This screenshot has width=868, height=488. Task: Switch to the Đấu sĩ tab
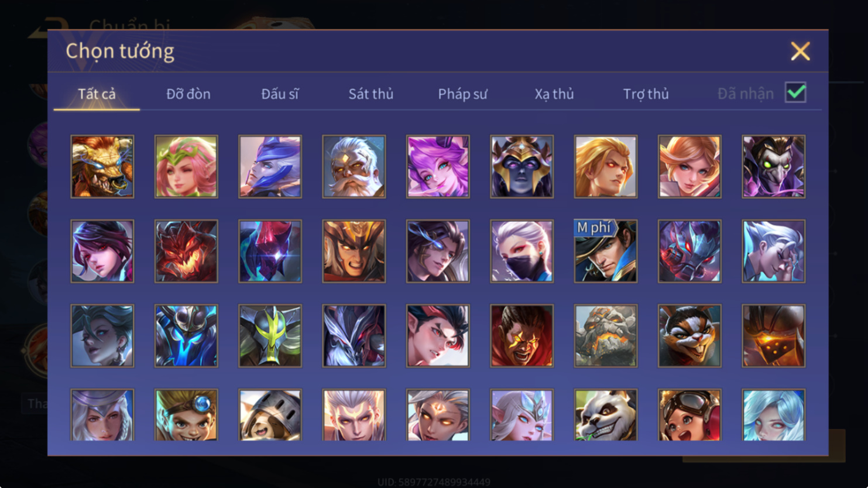tap(280, 94)
